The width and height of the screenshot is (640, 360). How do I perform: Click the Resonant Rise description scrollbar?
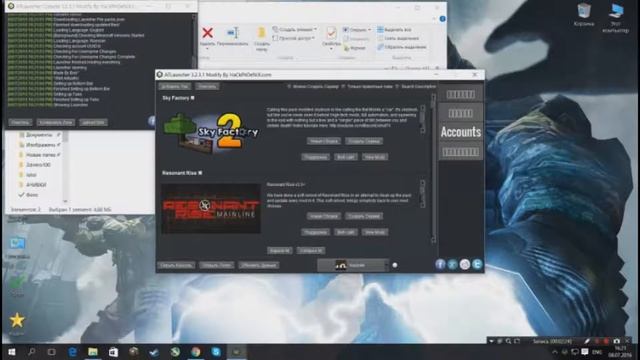coord(422,194)
